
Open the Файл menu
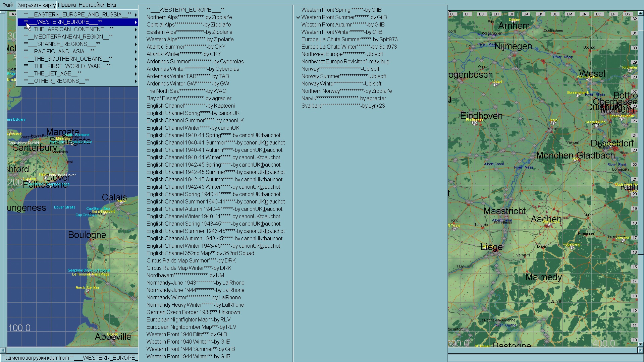8,5
